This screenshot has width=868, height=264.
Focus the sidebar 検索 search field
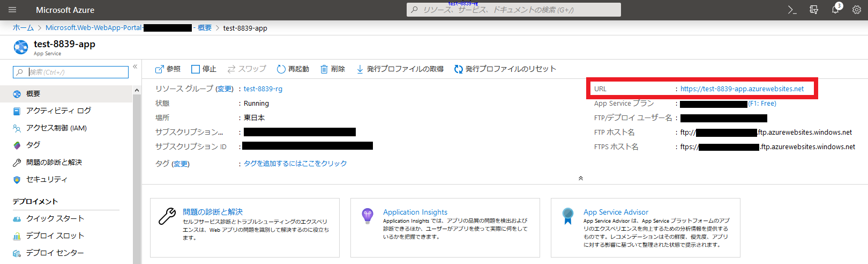pos(71,72)
